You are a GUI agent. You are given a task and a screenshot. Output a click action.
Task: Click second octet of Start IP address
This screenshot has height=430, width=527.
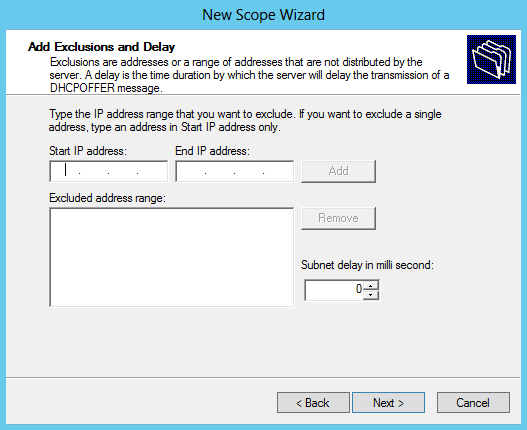pos(94,171)
